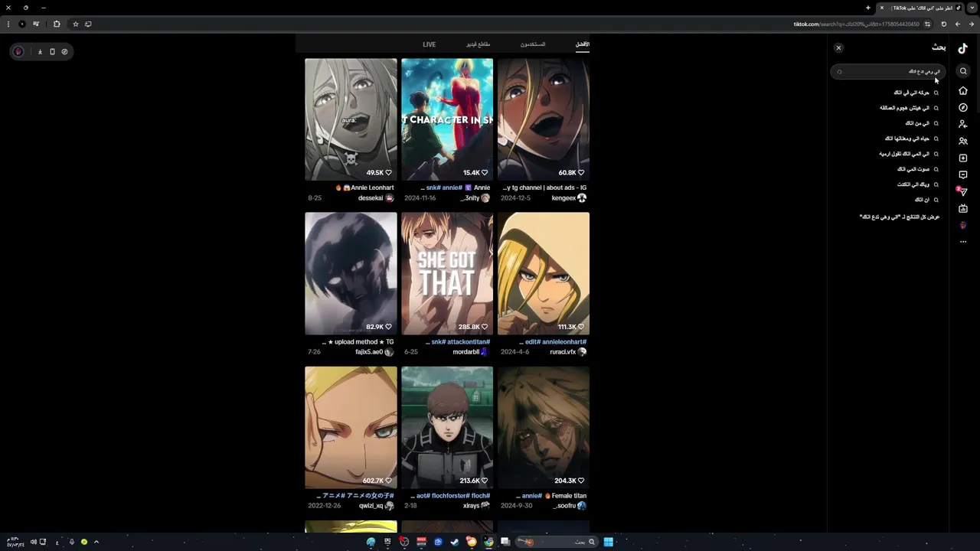Screen dimensions: 980x551
Task: Select first suggestion 'حركه اني في اتاك'
Action: (911, 93)
